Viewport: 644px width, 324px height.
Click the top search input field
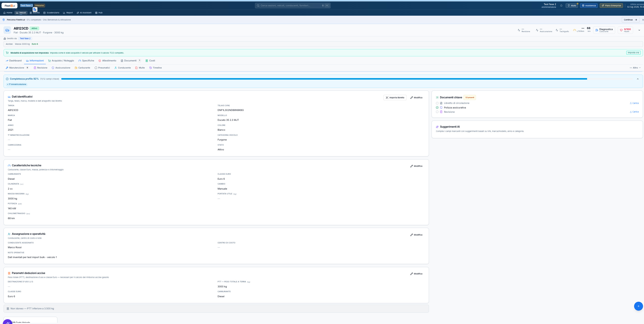[293, 6]
